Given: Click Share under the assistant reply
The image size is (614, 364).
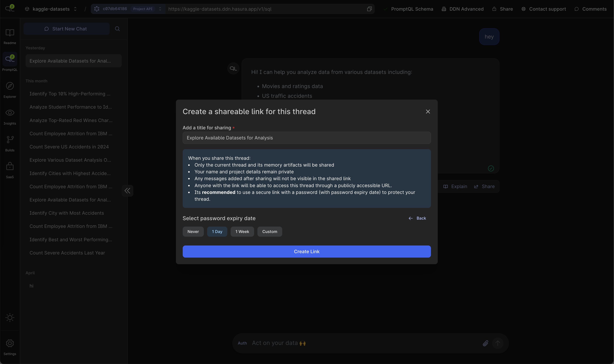Looking at the screenshot, I should (x=484, y=186).
